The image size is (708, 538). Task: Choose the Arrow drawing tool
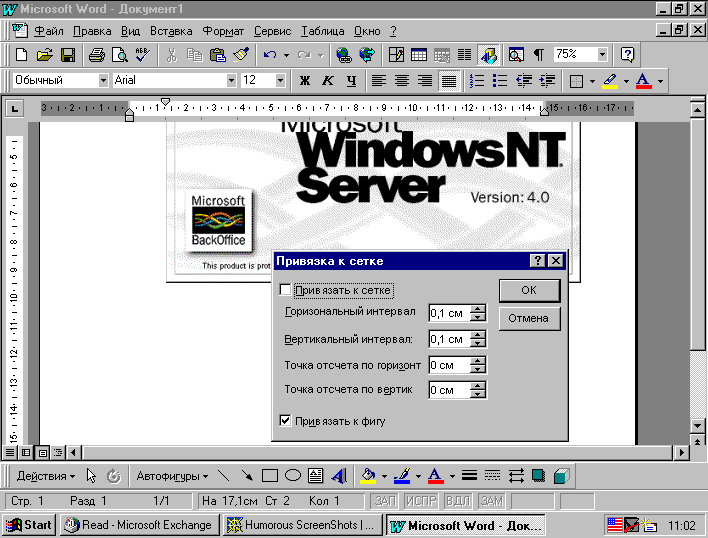pyautogui.click(x=247, y=476)
